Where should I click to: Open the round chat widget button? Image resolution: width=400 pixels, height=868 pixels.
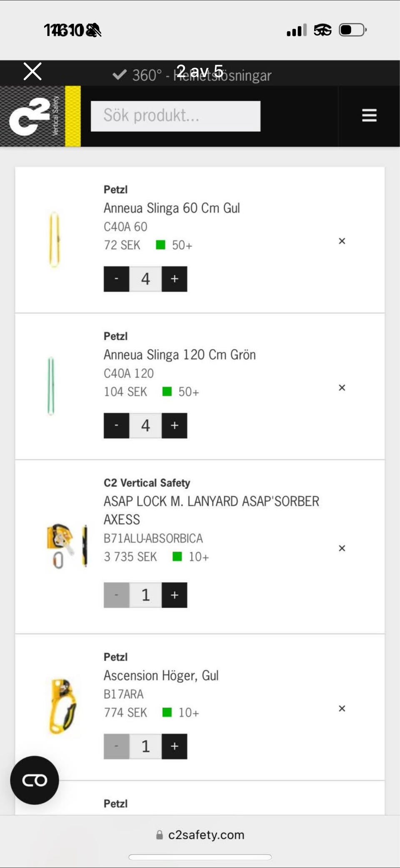(35, 780)
